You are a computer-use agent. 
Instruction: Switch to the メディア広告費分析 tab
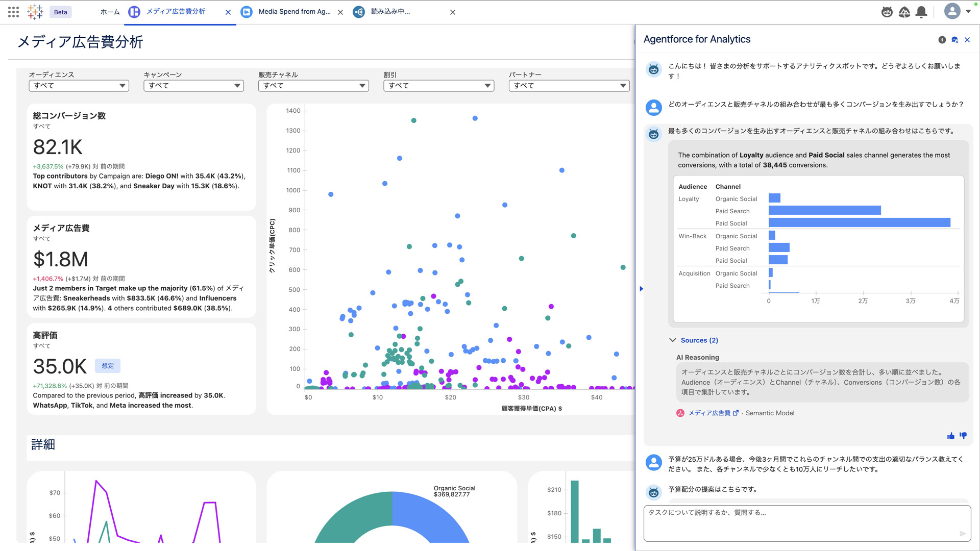click(x=176, y=11)
